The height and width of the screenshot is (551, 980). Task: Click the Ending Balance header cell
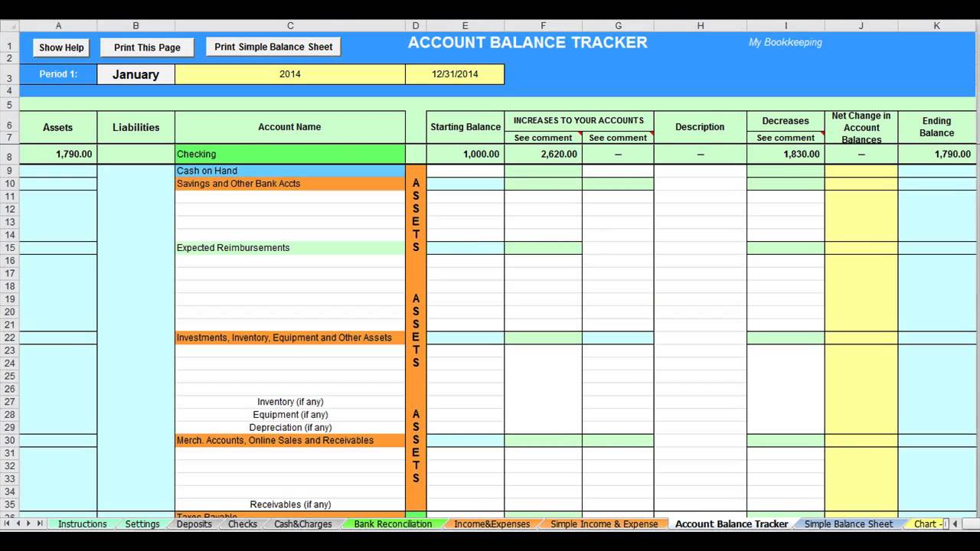point(937,127)
